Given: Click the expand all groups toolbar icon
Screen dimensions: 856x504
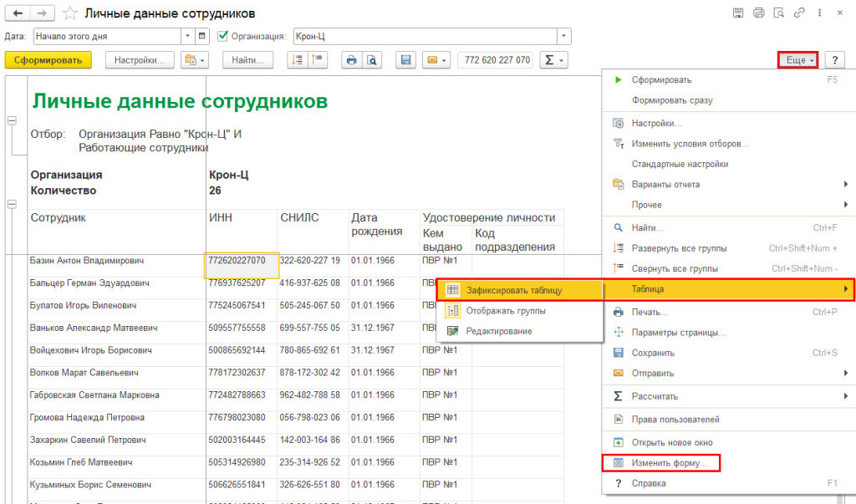Looking at the screenshot, I should (x=298, y=60).
